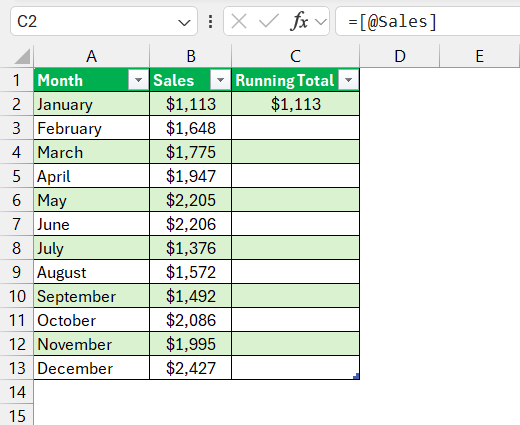Select the empty Running Total cell for December
The height and width of the screenshot is (425, 520).
coord(296,368)
